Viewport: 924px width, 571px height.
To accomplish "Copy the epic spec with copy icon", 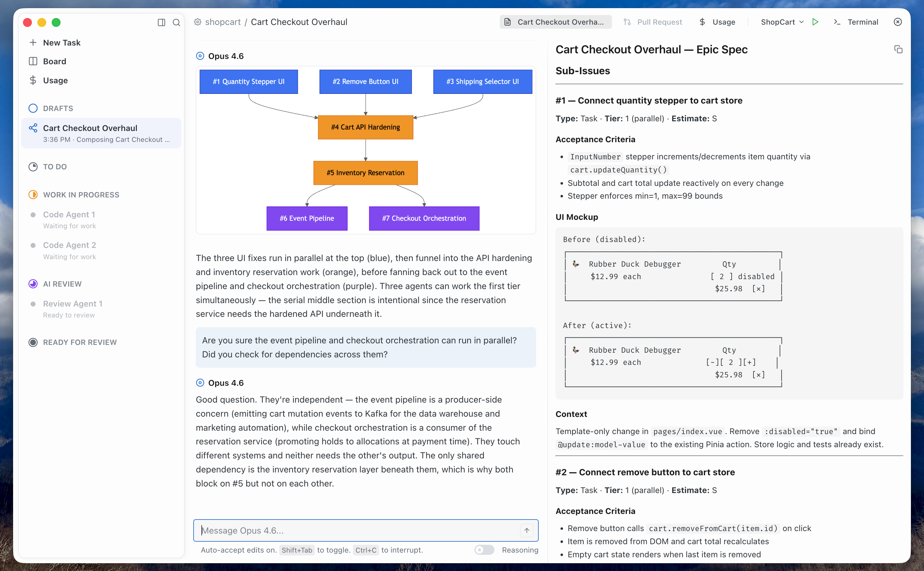I will [898, 50].
